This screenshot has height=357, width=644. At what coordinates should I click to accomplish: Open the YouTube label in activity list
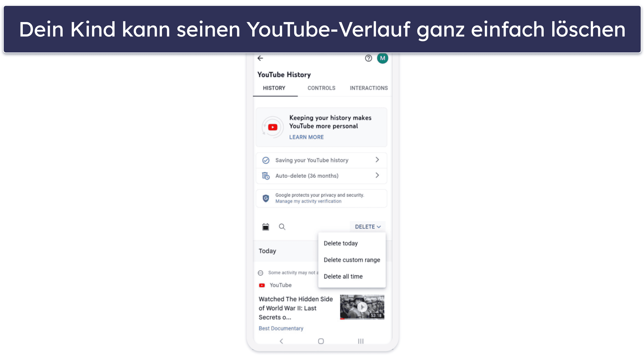click(281, 285)
